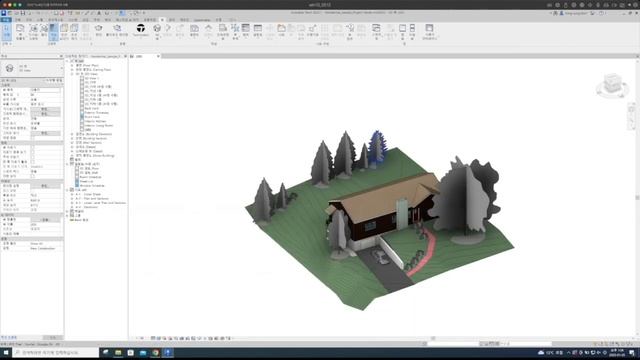Collapse the Schedules node in project browser

(68, 164)
